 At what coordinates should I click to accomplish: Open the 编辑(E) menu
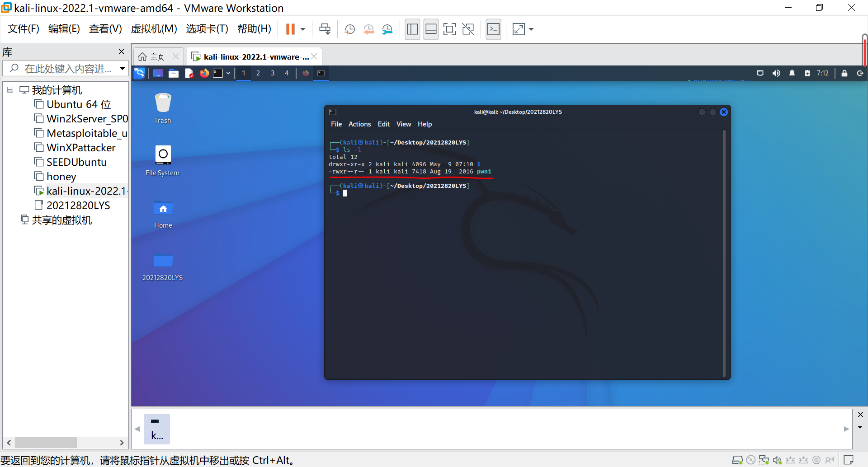[64, 29]
